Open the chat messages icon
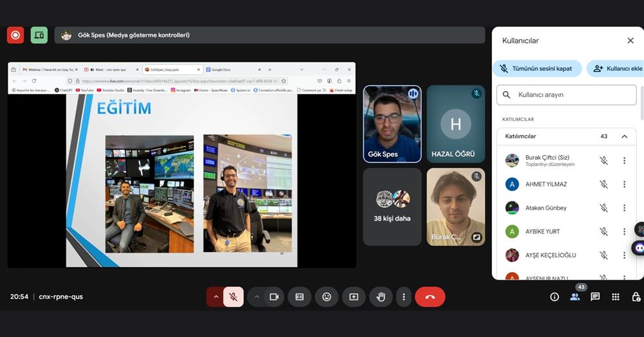 [595, 297]
